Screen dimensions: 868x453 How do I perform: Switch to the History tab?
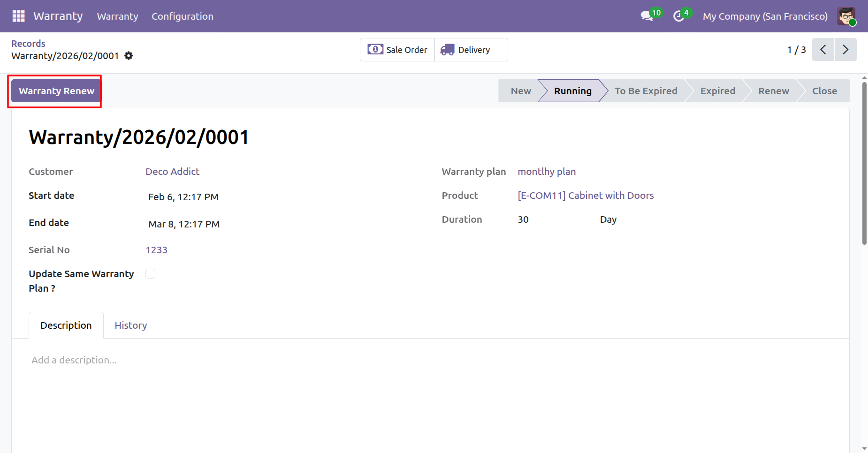[x=130, y=325]
